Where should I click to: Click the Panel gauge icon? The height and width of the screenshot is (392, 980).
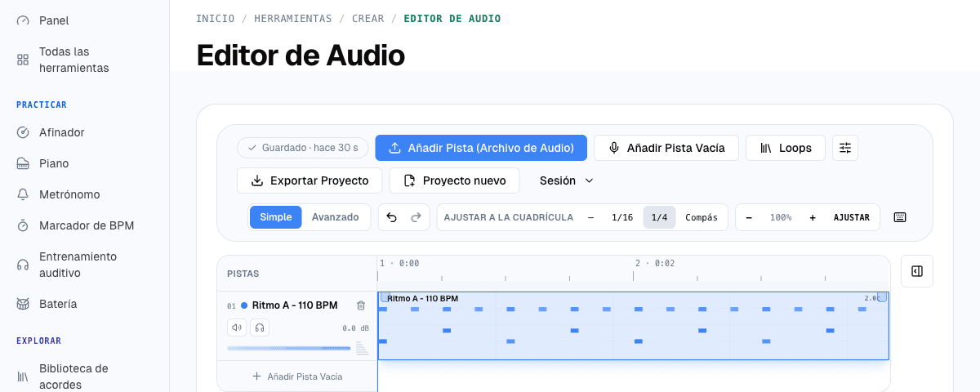click(23, 20)
